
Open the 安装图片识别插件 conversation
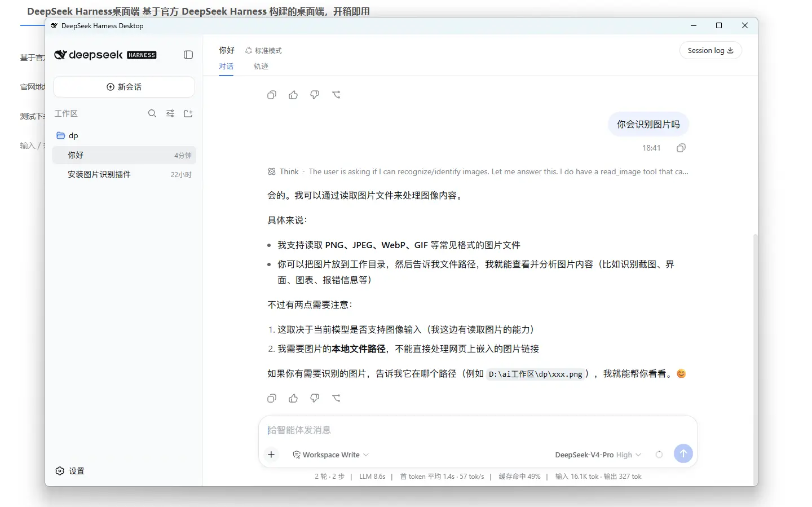tap(124, 174)
